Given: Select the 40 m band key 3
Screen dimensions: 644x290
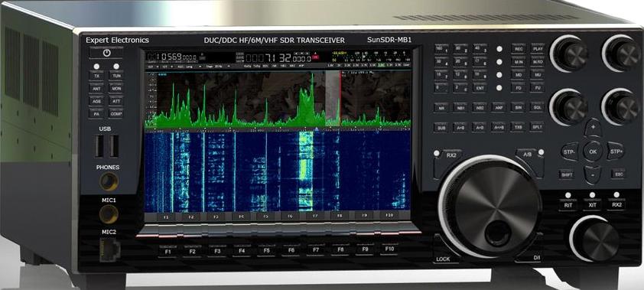Looking at the screenshot, I should pos(480,48).
